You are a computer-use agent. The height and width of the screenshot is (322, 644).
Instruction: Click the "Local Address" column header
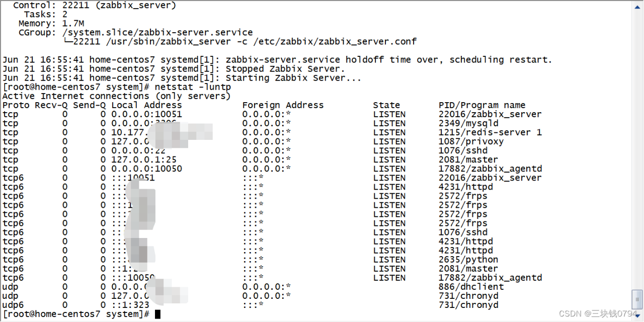[146, 105]
